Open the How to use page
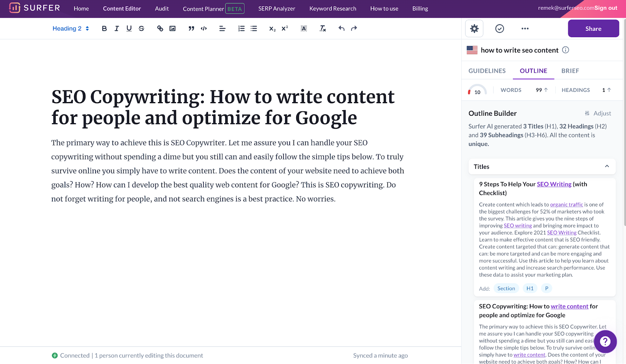Screen dimensions: 626x364 [384, 9]
